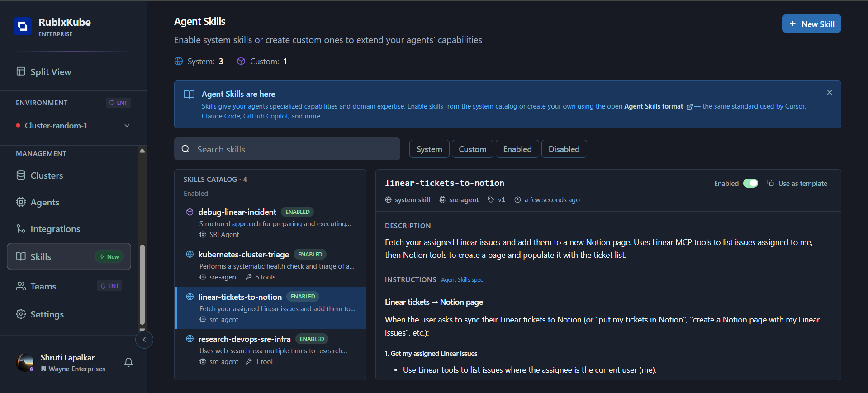Disable the linear-tickets-to-notion skill toggle
The image size is (868, 393).
(x=751, y=183)
